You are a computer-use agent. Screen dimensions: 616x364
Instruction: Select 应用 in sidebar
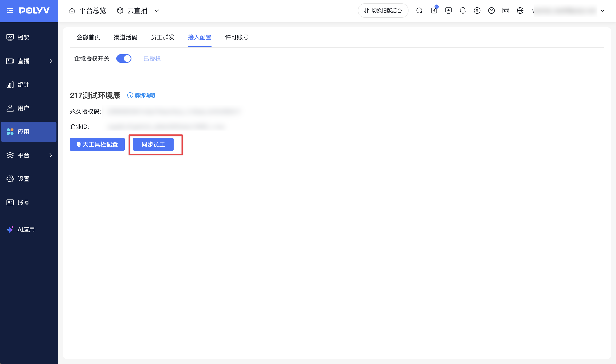pos(29,132)
